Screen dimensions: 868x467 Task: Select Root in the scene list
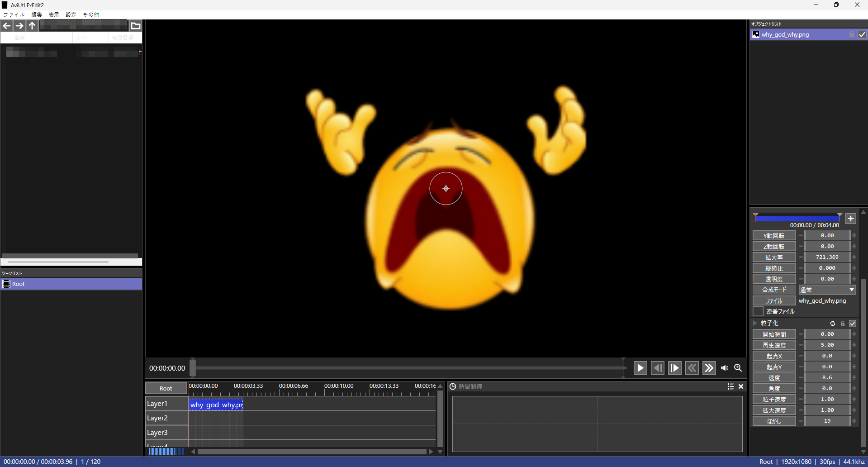click(71, 284)
